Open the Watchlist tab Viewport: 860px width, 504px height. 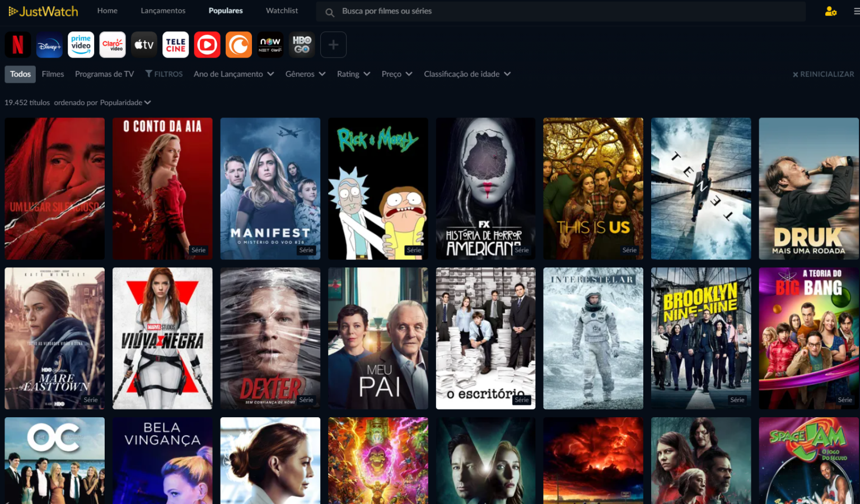coord(282,11)
